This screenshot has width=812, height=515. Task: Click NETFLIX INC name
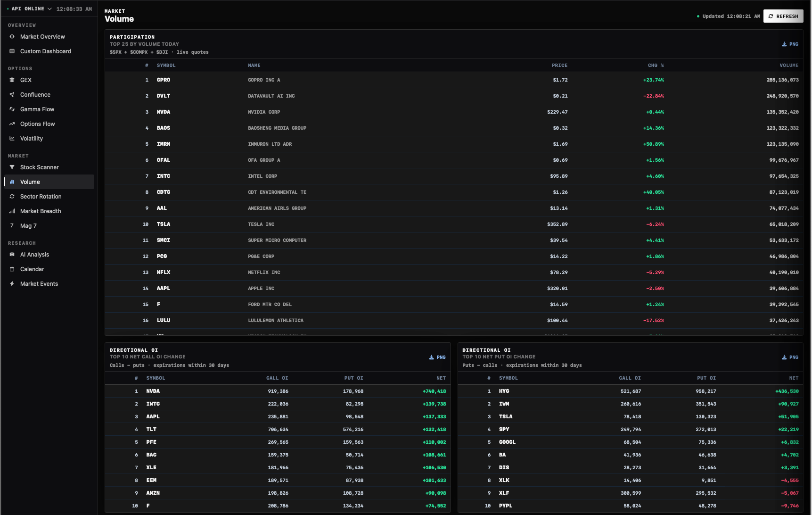[x=264, y=272]
